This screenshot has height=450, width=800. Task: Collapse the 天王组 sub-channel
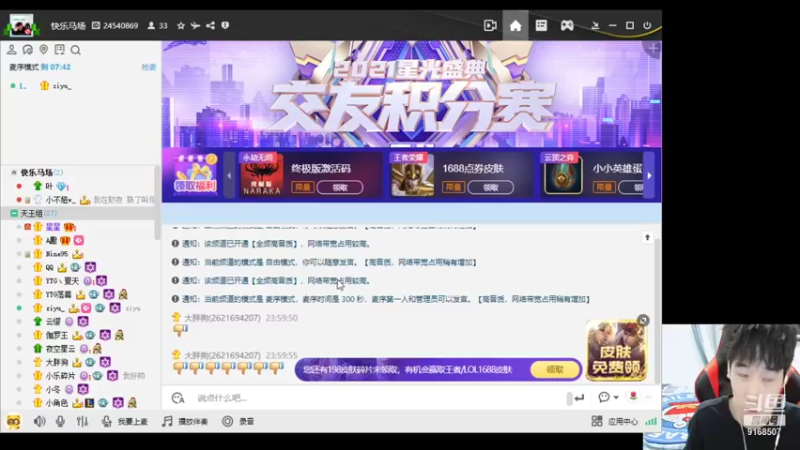tap(14, 213)
